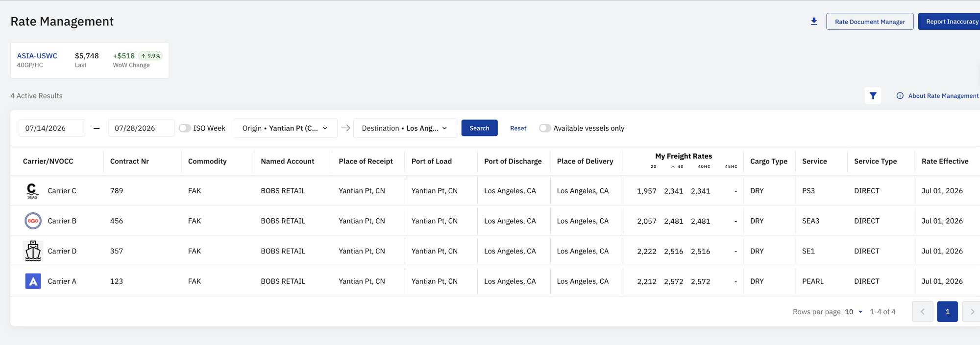
Task: Open the Destination Los Angeles dropdown
Action: click(x=405, y=128)
